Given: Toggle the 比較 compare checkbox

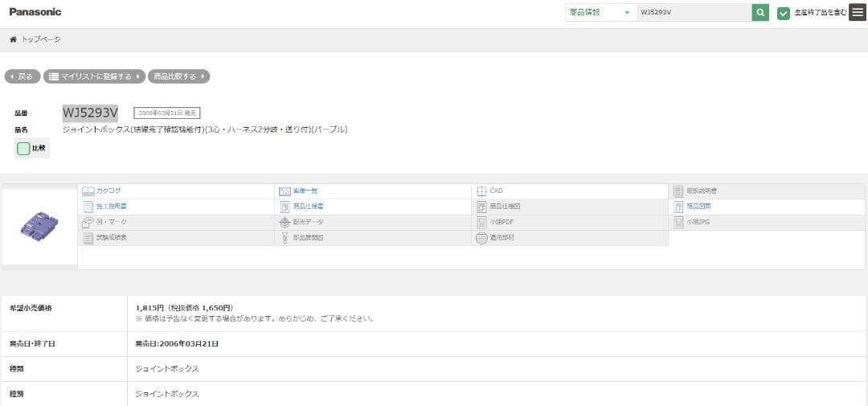Looking at the screenshot, I should (x=24, y=149).
